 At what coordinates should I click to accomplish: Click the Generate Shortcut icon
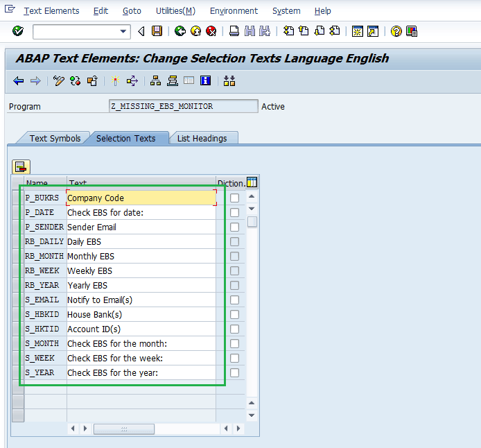coord(373,31)
